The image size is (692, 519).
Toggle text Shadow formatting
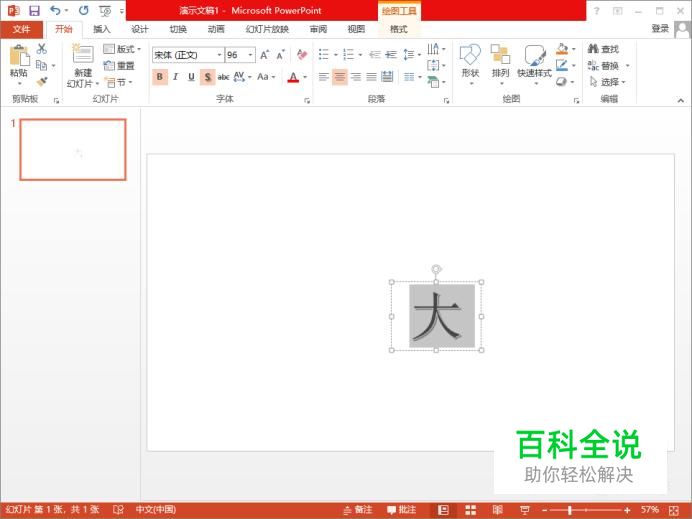pos(207,77)
